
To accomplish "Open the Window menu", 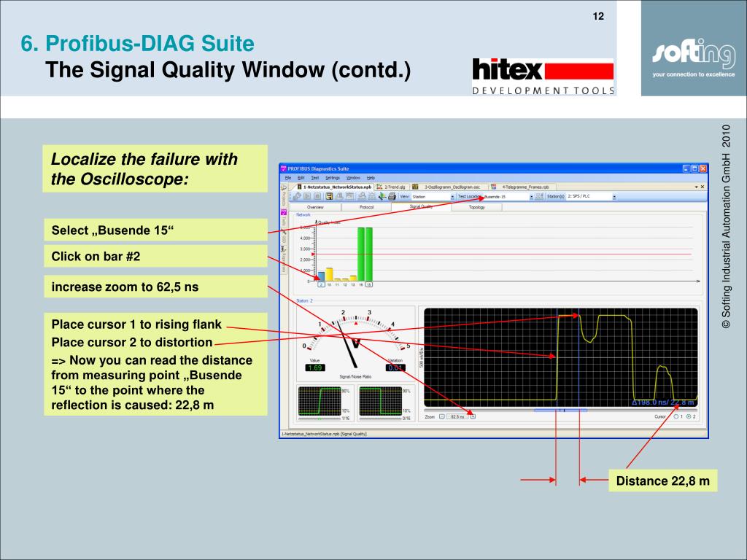I will (353, 178).
